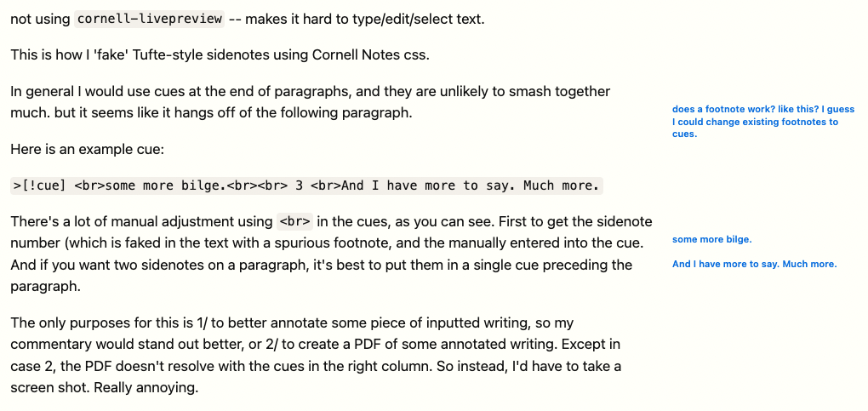This screenshot has height=411, width=868.
Task: Click 'Much more.' at code line end
Action: click(562, 186)
